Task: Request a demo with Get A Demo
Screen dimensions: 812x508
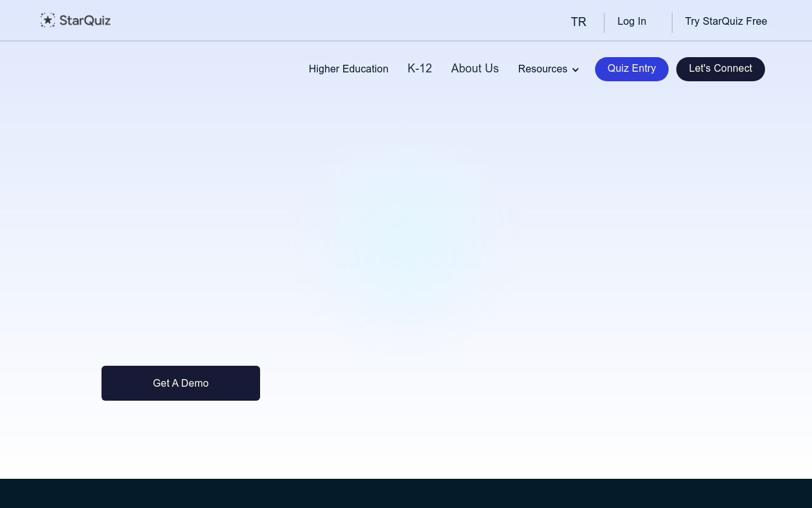Action: 181,384
